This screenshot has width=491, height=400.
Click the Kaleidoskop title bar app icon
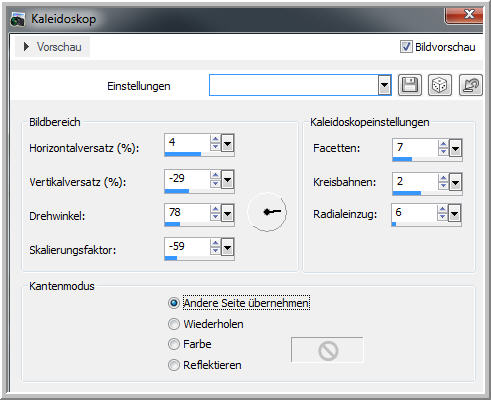pyautogui.click(x=18, y=20)
